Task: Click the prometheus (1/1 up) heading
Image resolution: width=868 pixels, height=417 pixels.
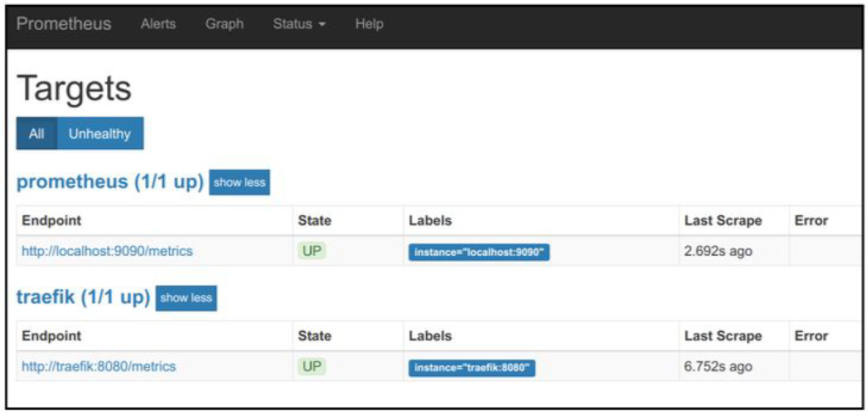Action: (110, 182)
